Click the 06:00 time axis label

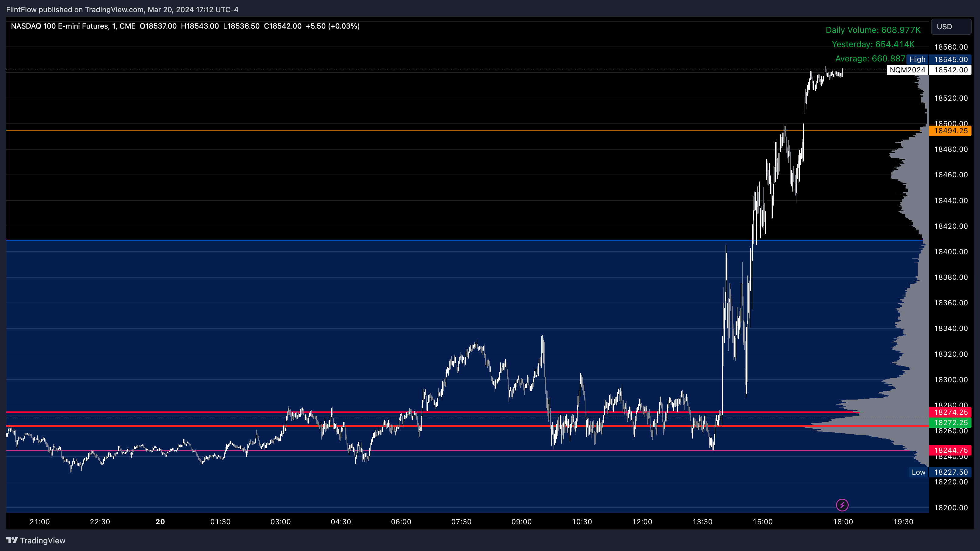(x=401, y=522)
